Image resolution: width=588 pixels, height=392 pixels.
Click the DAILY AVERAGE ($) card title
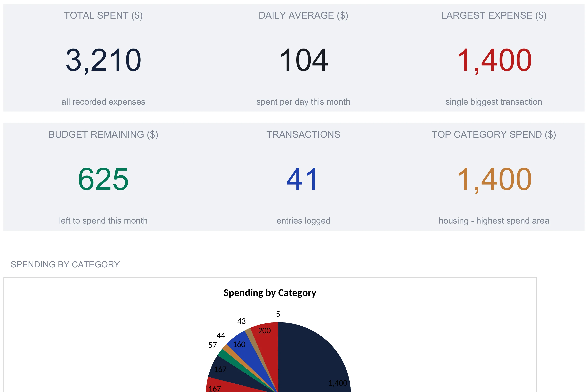click(303, 15)
